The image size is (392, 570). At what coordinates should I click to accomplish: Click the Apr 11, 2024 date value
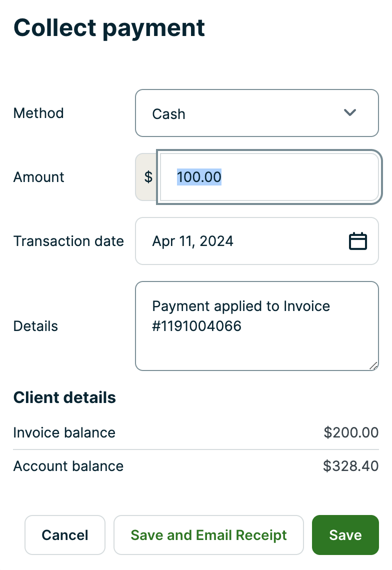tap(192, 241)
